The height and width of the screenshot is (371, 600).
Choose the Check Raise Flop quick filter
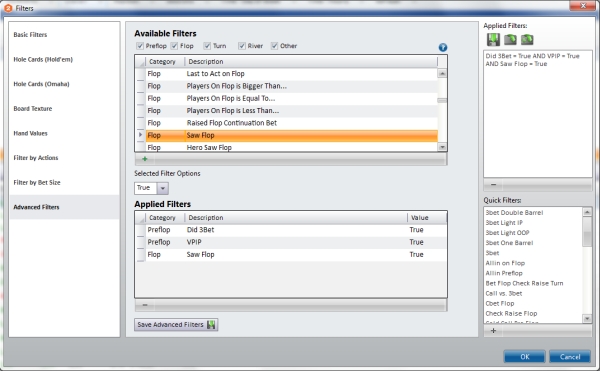coord(511,313)
